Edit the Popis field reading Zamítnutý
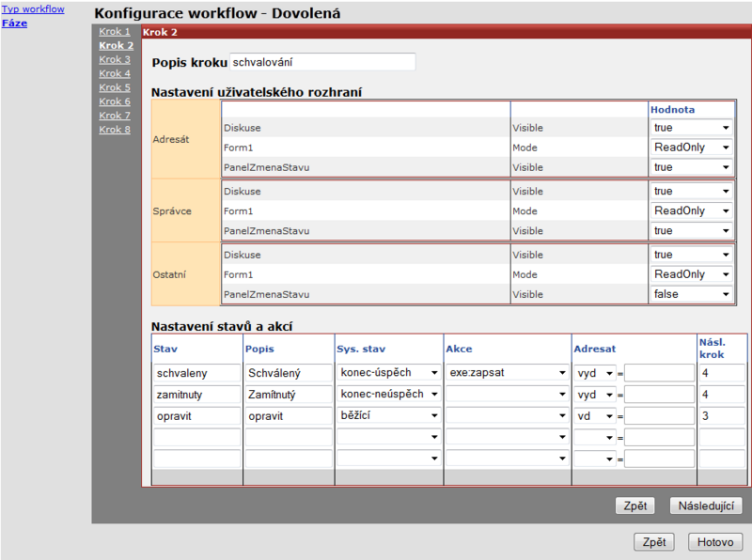 (289, 395)
